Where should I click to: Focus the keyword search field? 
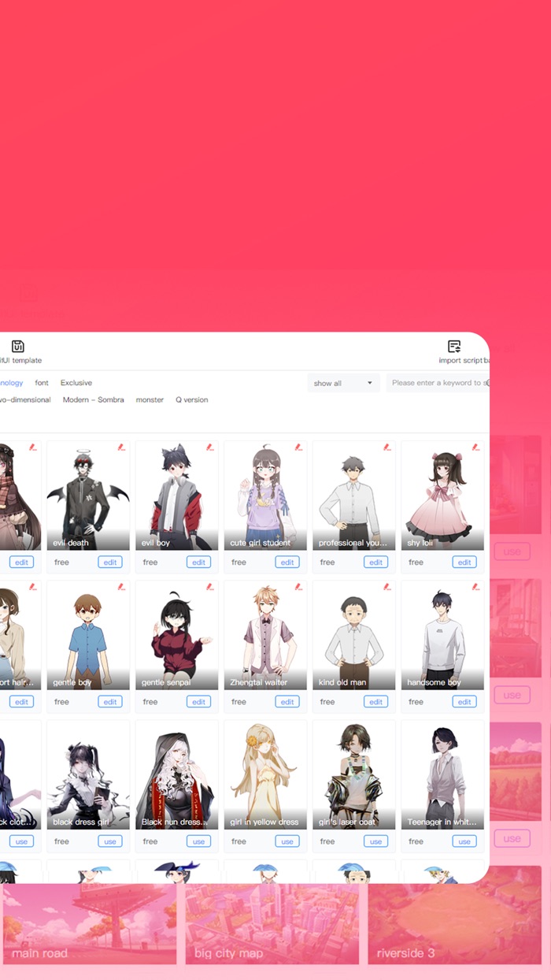coord(438,383)
